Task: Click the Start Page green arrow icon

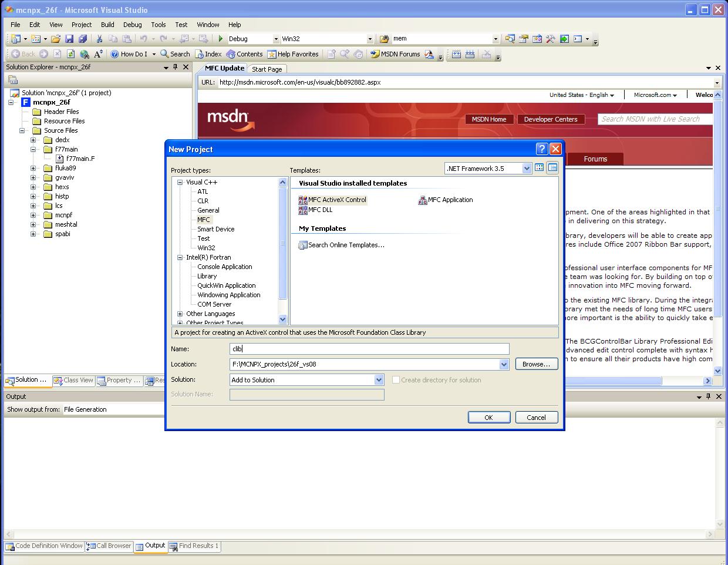Action: [x=564, y=39]
